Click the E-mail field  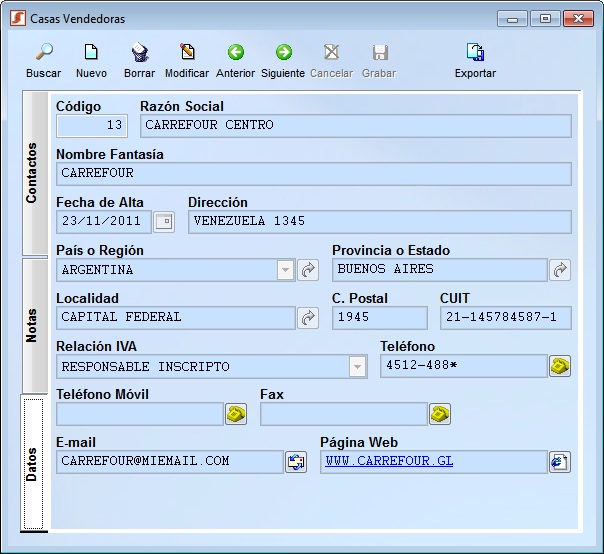170,462
